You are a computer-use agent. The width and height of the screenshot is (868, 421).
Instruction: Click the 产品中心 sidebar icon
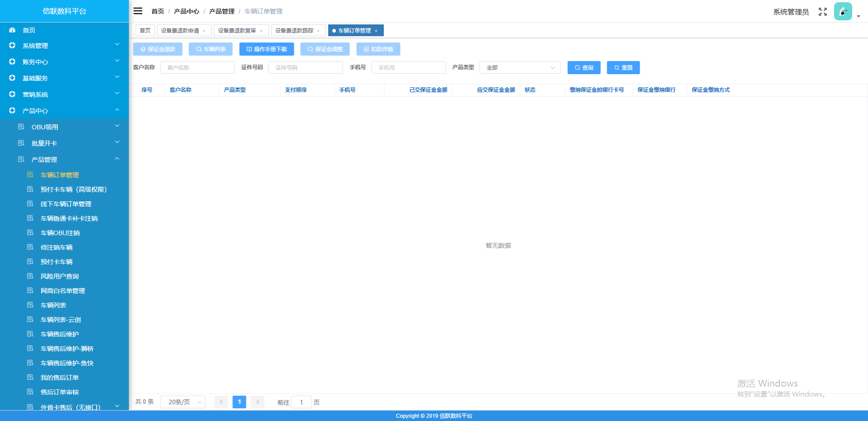coord(12,110)
